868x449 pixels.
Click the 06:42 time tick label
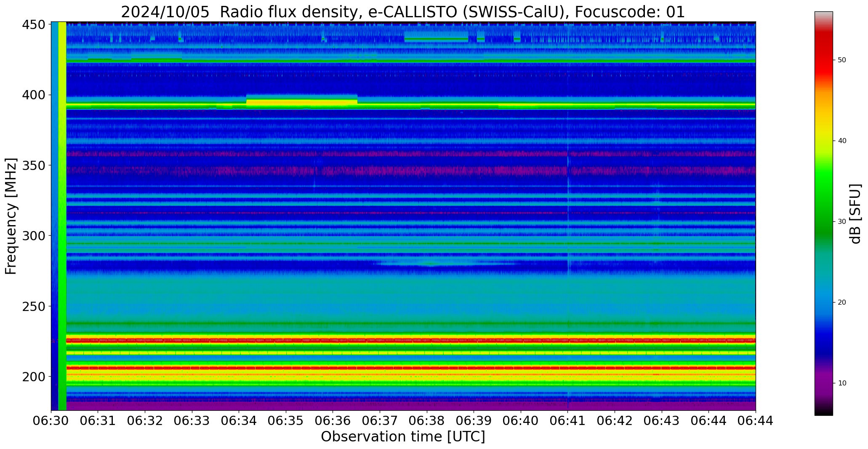click(x=615, y=421)
